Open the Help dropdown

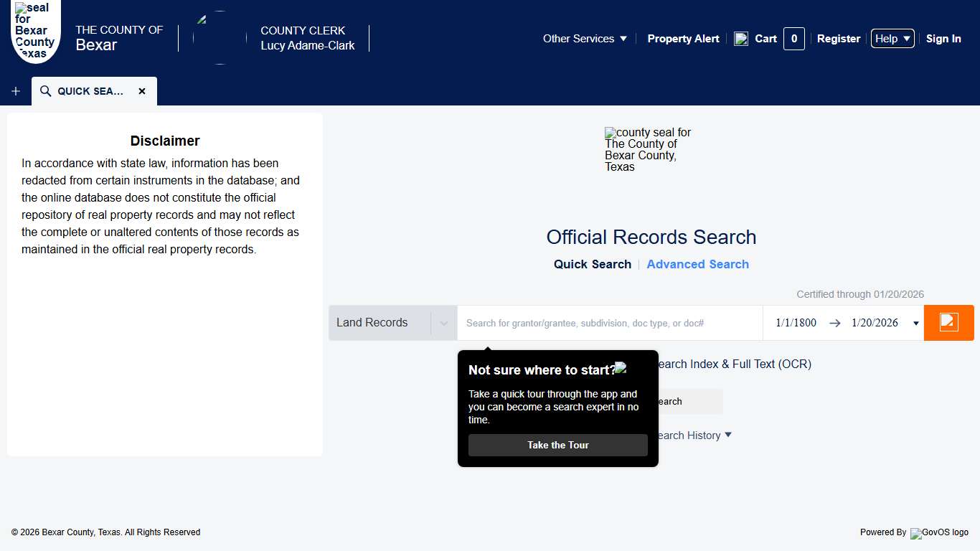(892, 39)
